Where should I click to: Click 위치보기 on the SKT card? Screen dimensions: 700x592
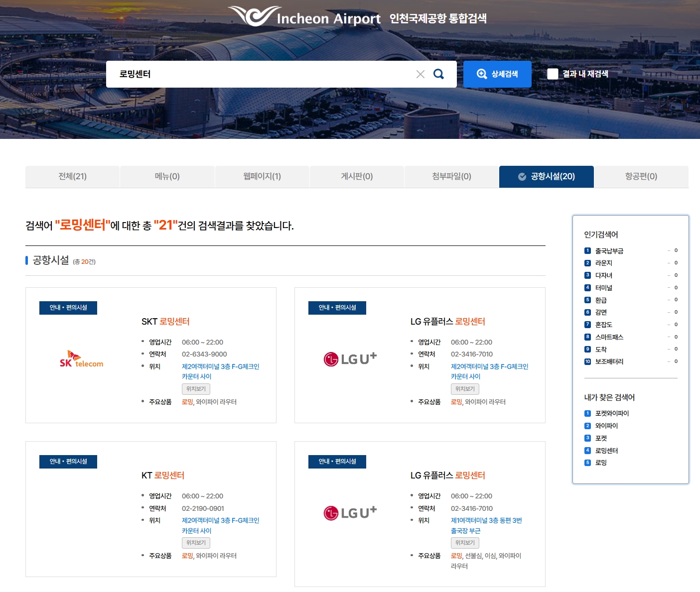[x=196, y=389]
